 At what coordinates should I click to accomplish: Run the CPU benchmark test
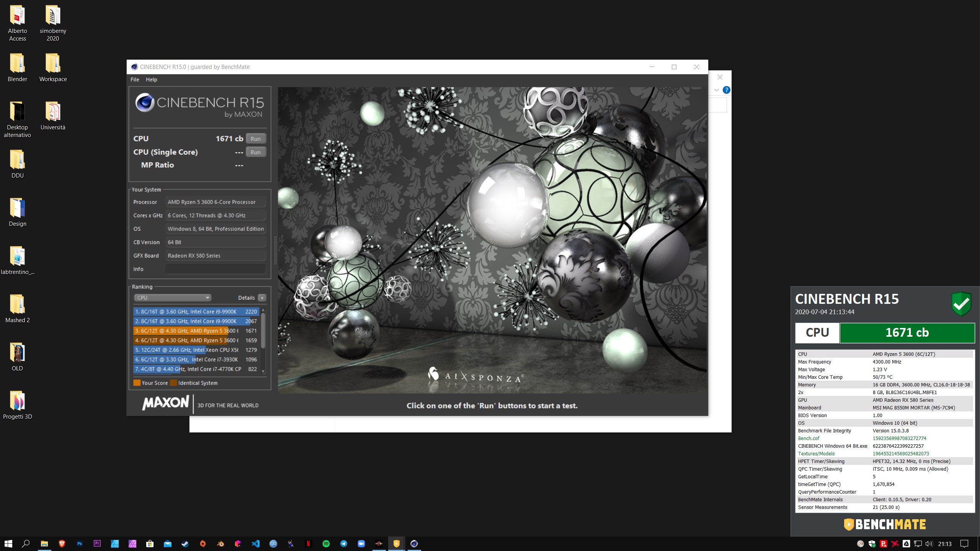[x=256, y=139]
